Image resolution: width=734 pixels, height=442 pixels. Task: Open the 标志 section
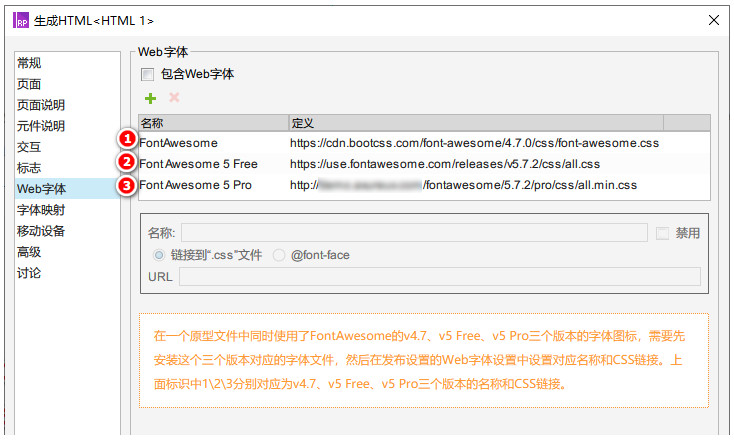point(67,168)
